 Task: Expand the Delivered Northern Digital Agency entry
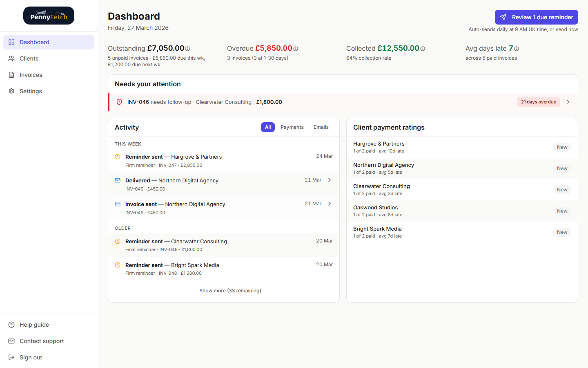(x=330, y=180)
